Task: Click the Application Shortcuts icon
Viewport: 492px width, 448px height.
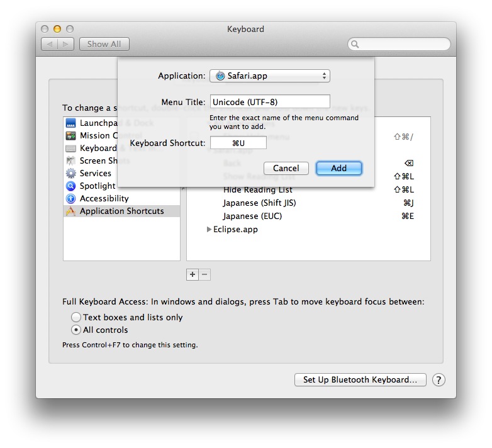Action: [70, 211]
